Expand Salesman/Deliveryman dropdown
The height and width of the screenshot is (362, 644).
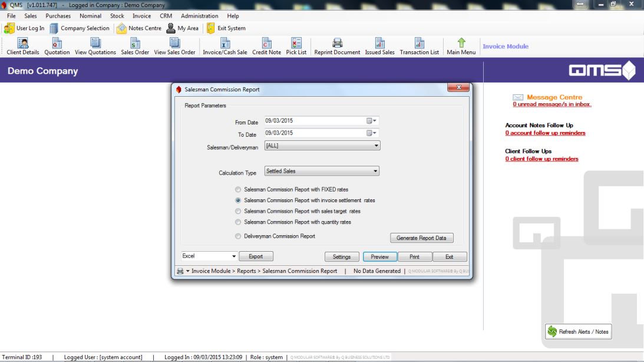tap(376, 146)
